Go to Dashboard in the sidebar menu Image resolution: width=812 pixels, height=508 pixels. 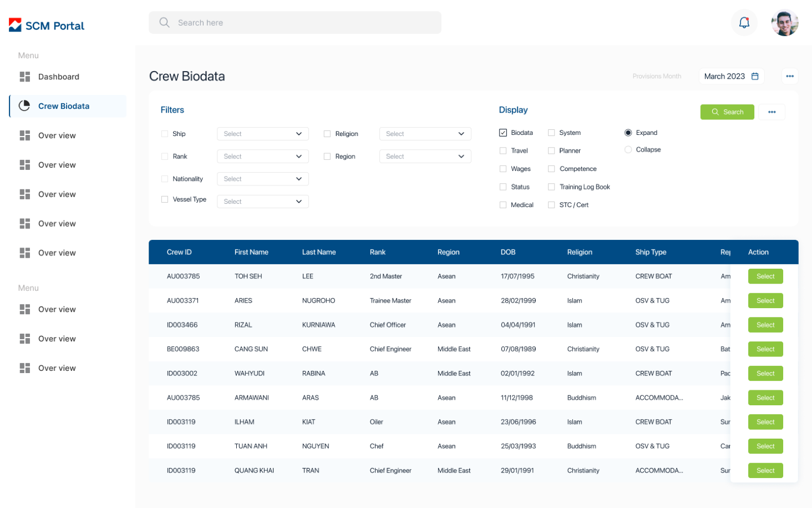click(58, 77)
